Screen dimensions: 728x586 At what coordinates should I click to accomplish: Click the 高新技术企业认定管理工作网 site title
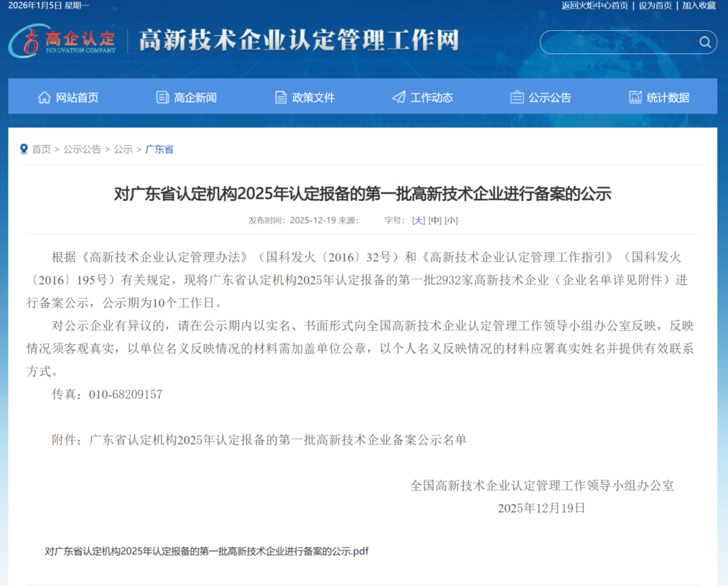(299, 40)
